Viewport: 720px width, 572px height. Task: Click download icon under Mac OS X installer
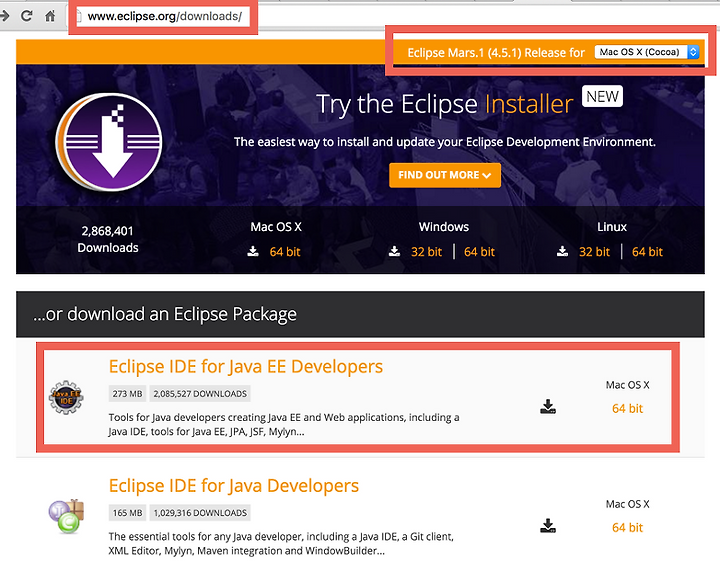coord(253,251)
